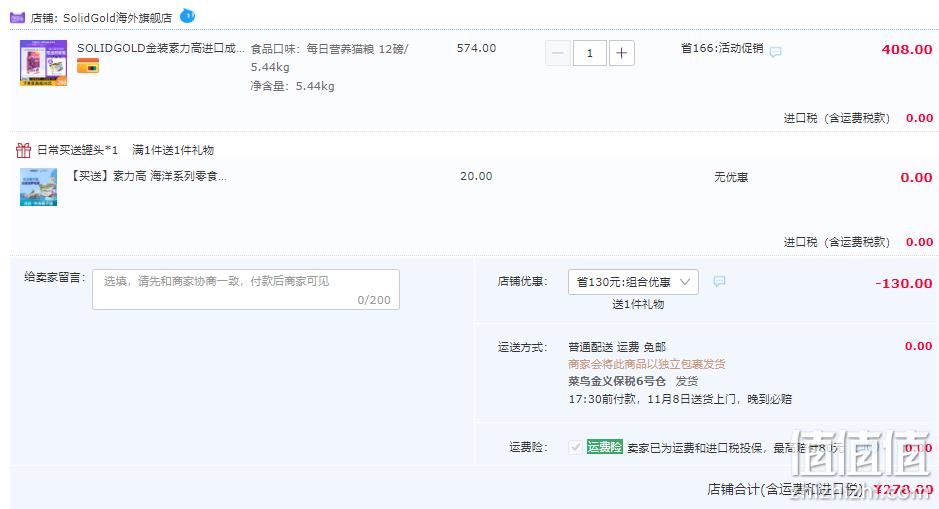Click the green 运费险 badge
This screenshot has width=939, height=509.
coord(605,447)
